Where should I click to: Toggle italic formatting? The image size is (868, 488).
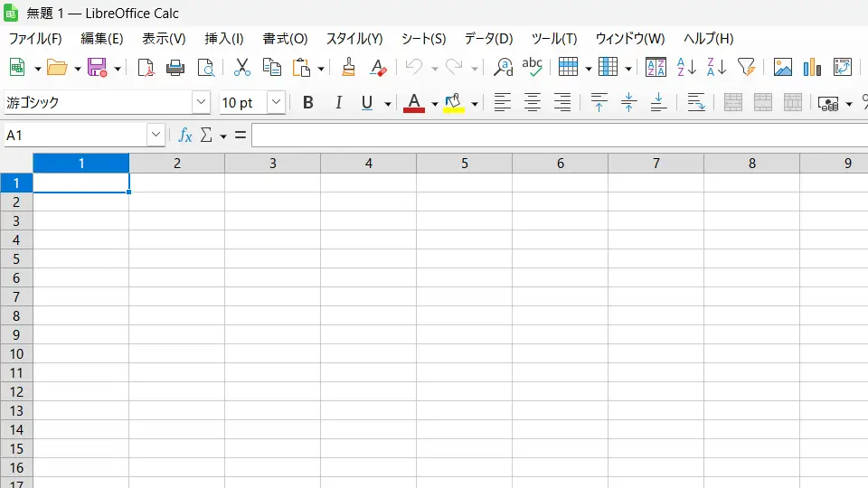point(338,103)
